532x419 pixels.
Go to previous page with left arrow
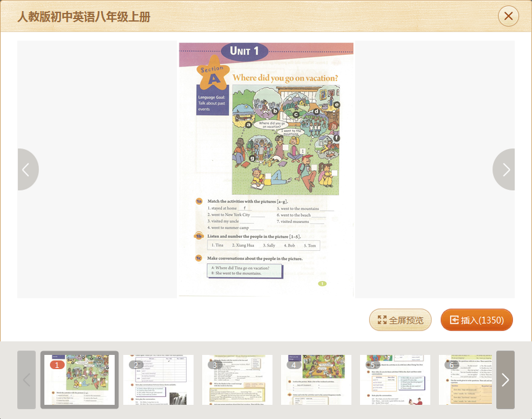click(28, 169)
